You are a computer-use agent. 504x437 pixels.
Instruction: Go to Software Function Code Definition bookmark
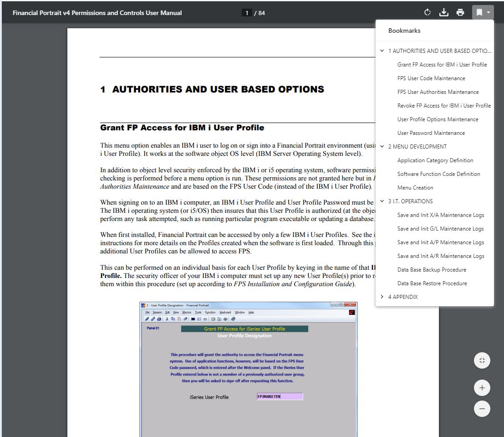[x=439, y=174]
